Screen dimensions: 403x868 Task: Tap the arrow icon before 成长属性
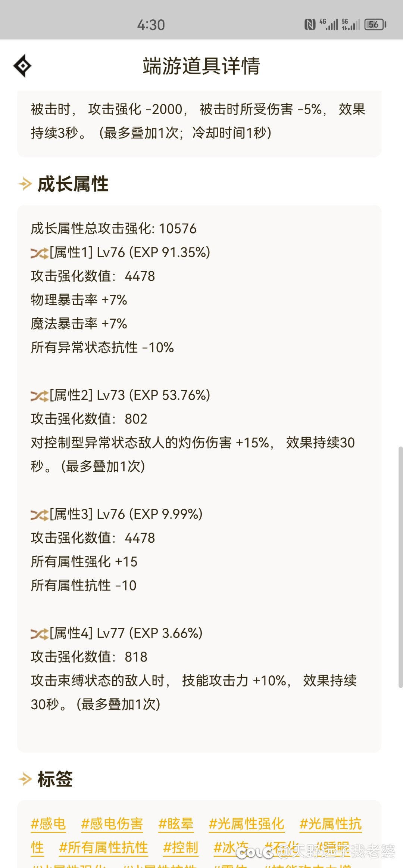pyautogui.click(x=25, y=184)
